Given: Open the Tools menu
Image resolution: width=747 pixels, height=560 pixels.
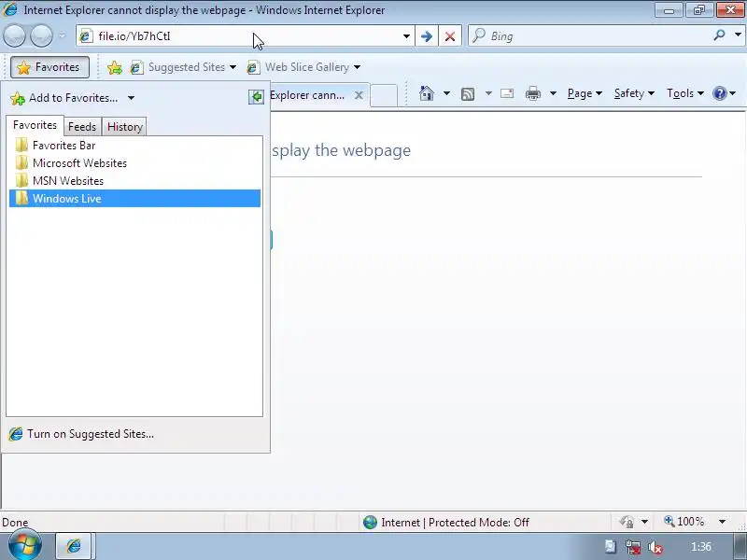Looking at the screenshot, I should pyautogui.click(x=685, y=93).
